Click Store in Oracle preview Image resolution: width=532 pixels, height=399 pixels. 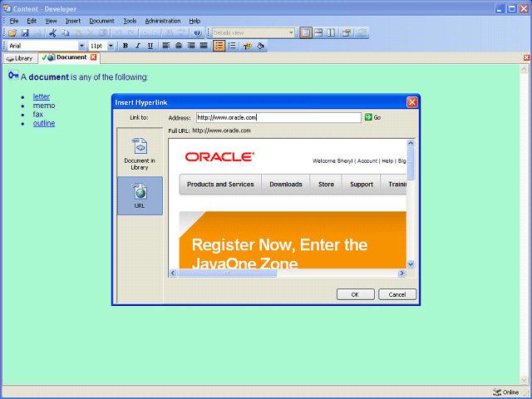point(326,185)
